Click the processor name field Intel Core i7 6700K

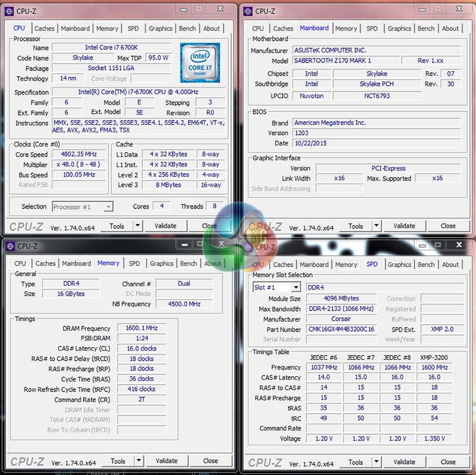(111, 48)
